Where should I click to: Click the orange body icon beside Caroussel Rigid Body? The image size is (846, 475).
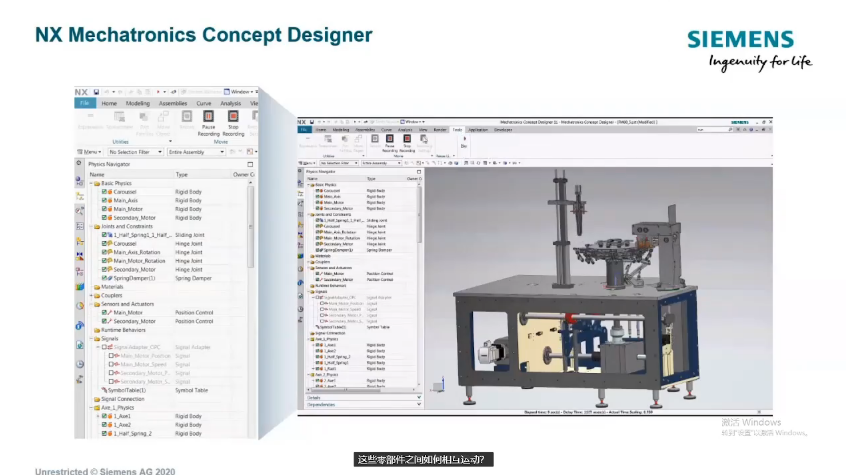point(110,192)
